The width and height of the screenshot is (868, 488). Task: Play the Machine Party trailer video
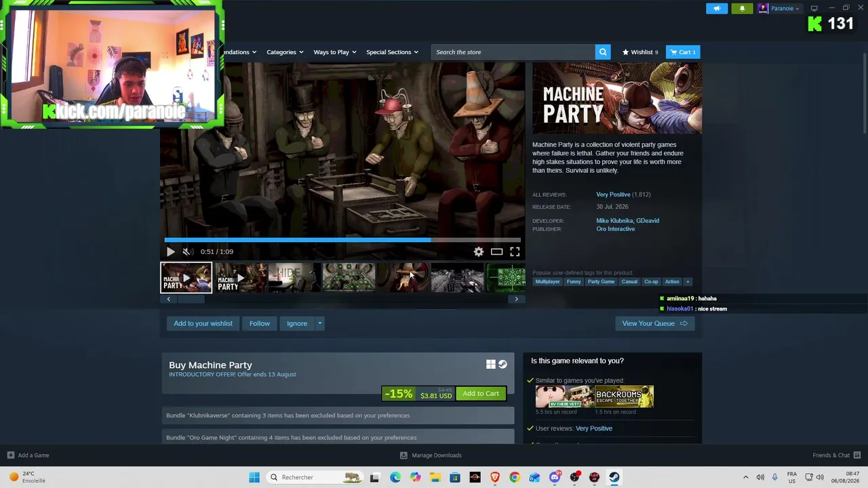[170, 251]
